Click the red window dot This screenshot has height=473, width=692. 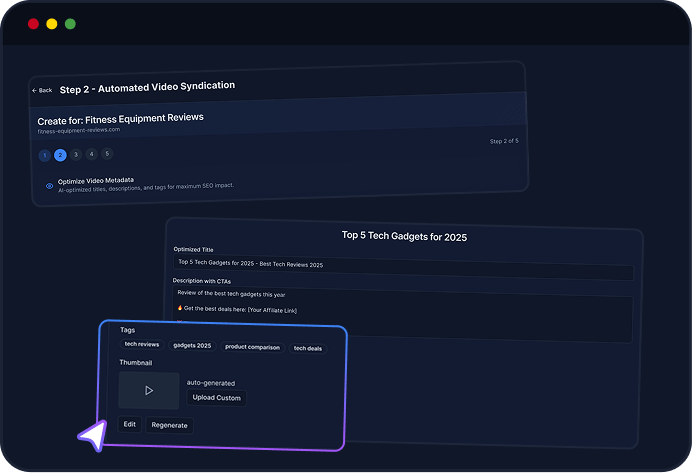[33, 23]
